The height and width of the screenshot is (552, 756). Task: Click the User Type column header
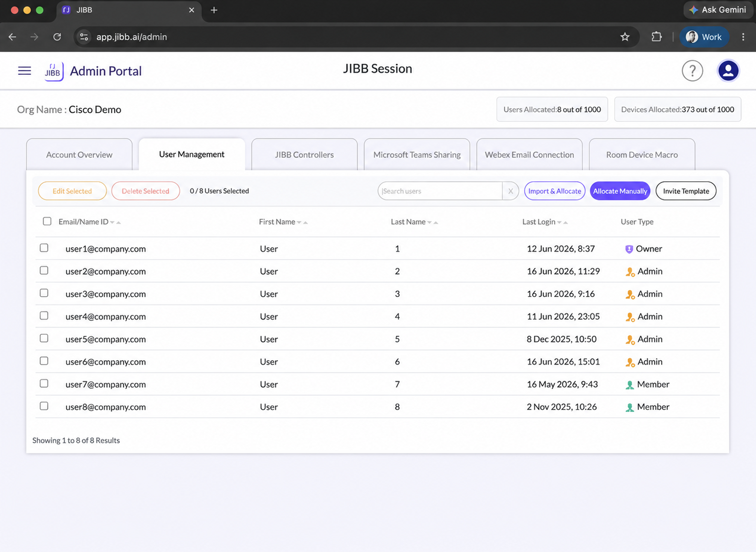637,222
